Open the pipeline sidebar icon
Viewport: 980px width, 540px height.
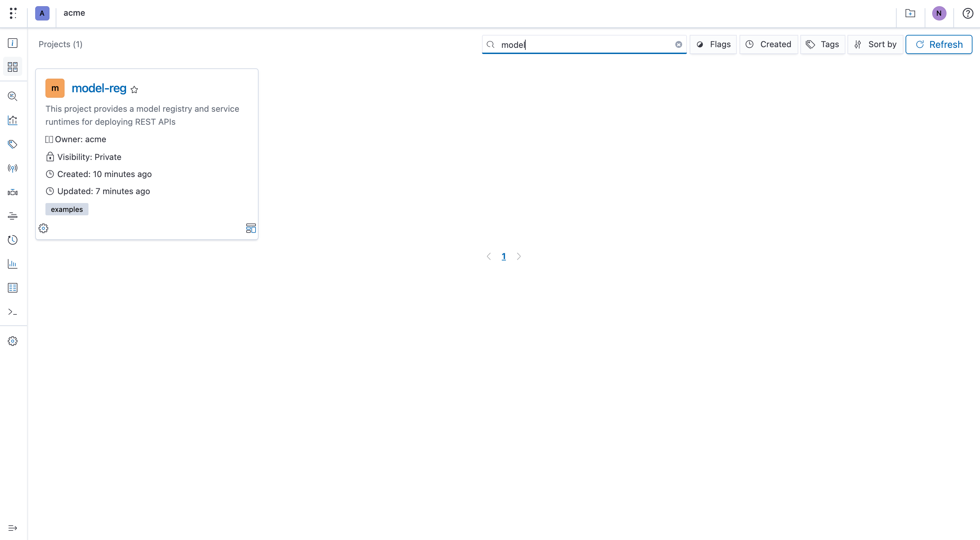point(13,192)
